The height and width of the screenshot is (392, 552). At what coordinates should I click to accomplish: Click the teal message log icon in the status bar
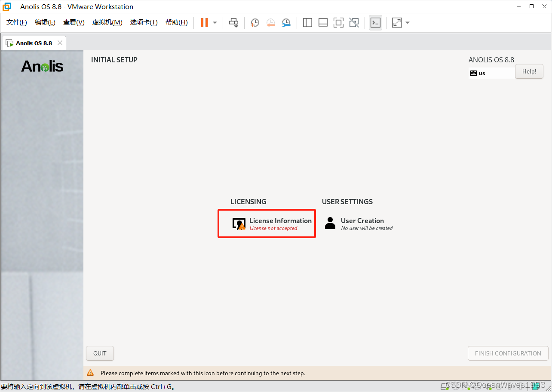[x=535, y=386]
